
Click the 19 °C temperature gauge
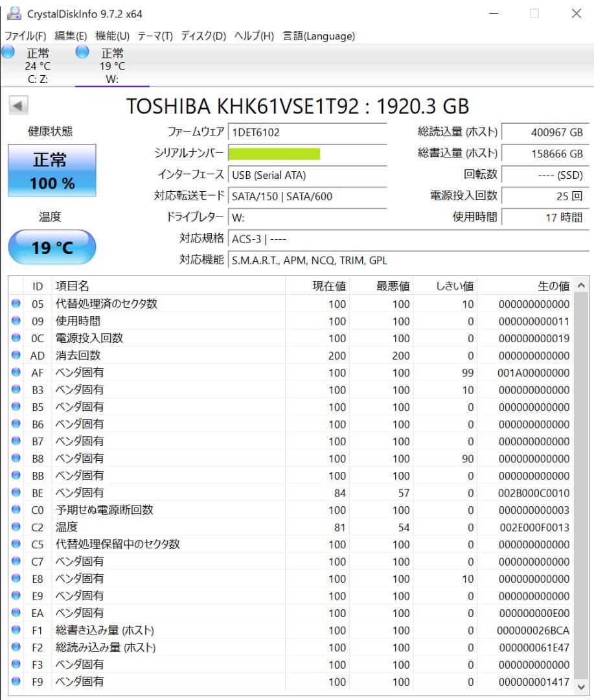coord(51,247)
